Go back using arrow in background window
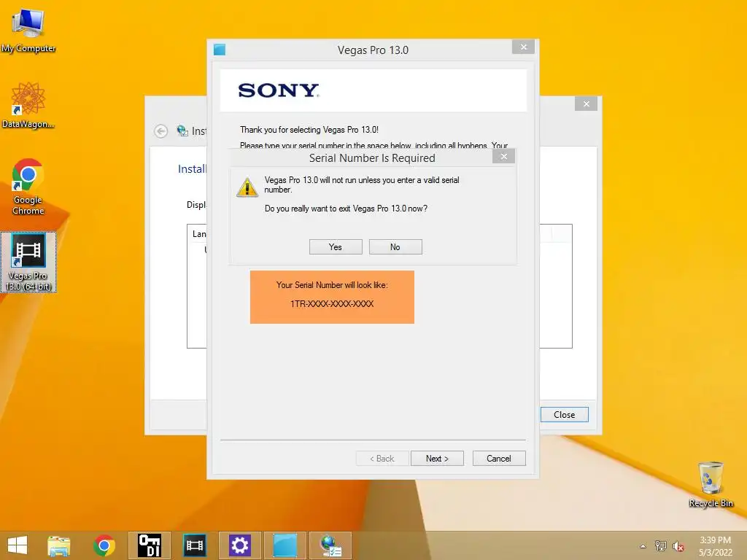The image size is (747, 560). click(161, 131)
